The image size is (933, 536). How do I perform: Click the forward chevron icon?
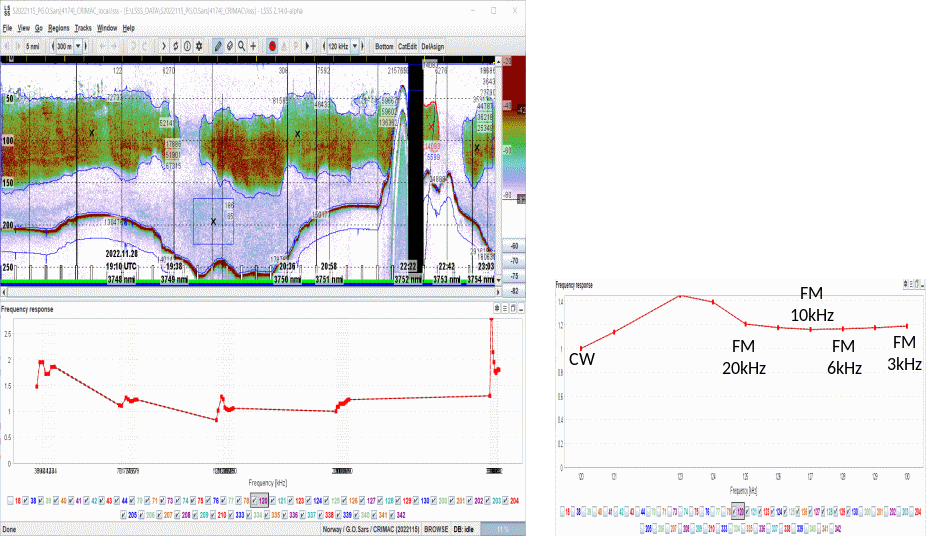tap(164, 46)
